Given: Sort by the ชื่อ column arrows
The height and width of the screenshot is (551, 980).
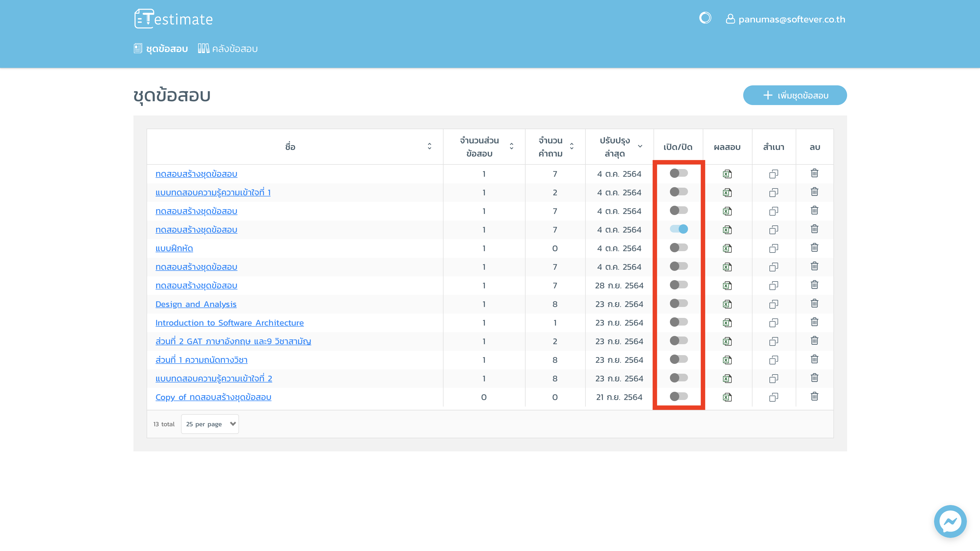Looking at the screenshot, I should coord(430,146).
